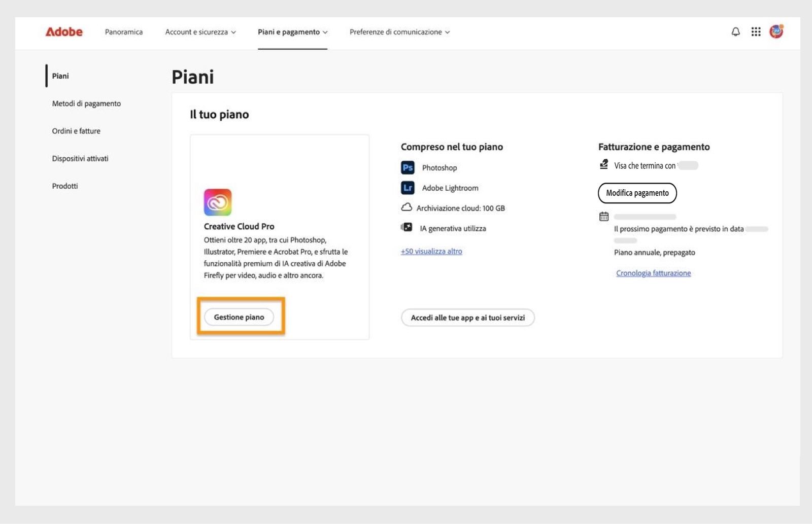Click Piano annuale, prepagato text
This screenshot has height=524, width=812.
click(655, 253)
